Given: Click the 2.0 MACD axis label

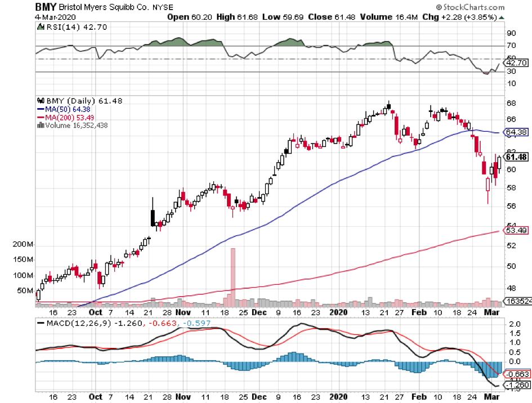Looking at the screenshot, I should coord(515,324).
